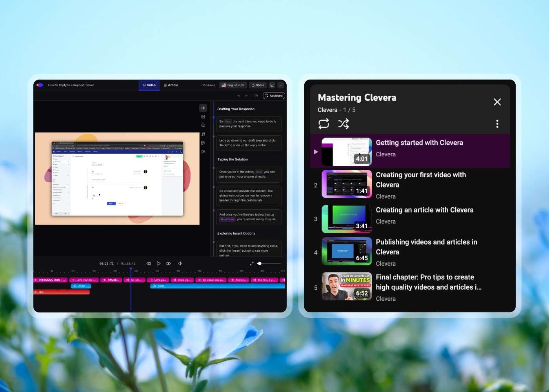Click the 'Typing the Solution' section heading
The width and height of the screenshot is (549, 392).
click(x=233, y=160)
